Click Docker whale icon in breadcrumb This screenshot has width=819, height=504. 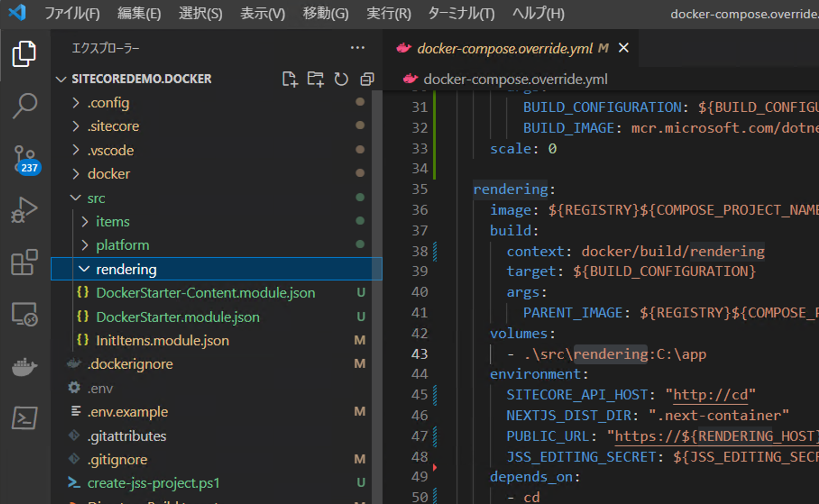(x=410, y=79)
